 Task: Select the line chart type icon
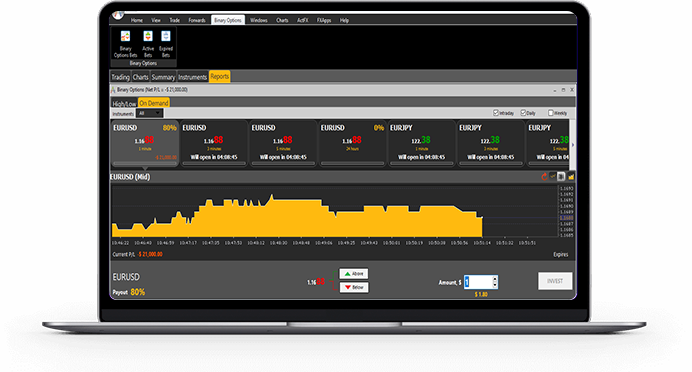click(553, 177)
